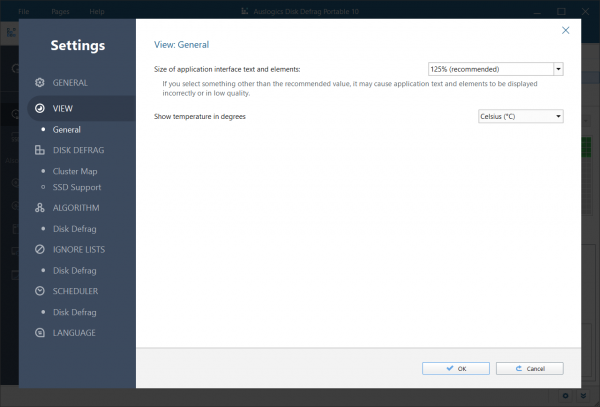
Task: Select General under View section
Action: 68,129
